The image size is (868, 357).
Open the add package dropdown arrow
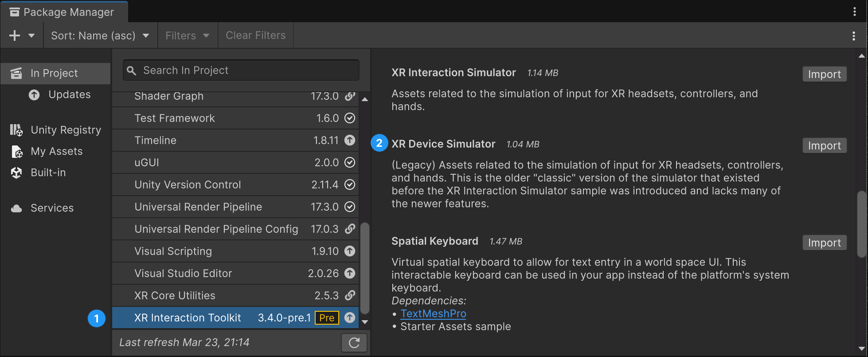tap(31, 35)
